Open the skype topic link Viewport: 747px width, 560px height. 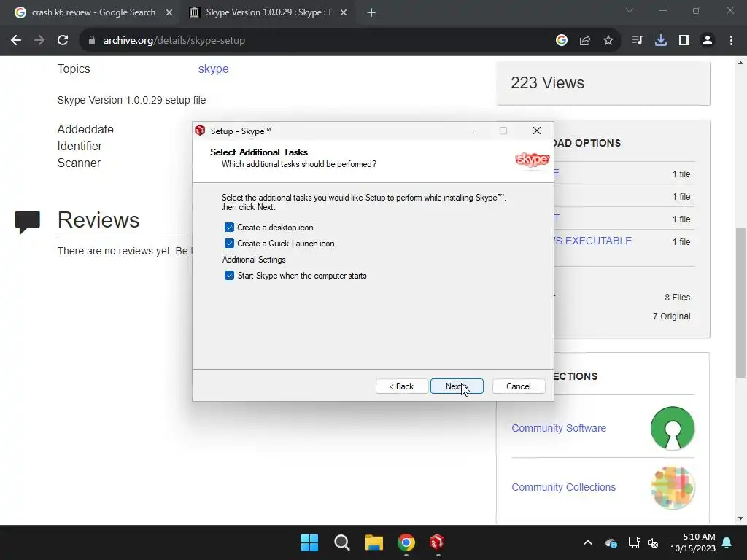(x=214, y=69)
